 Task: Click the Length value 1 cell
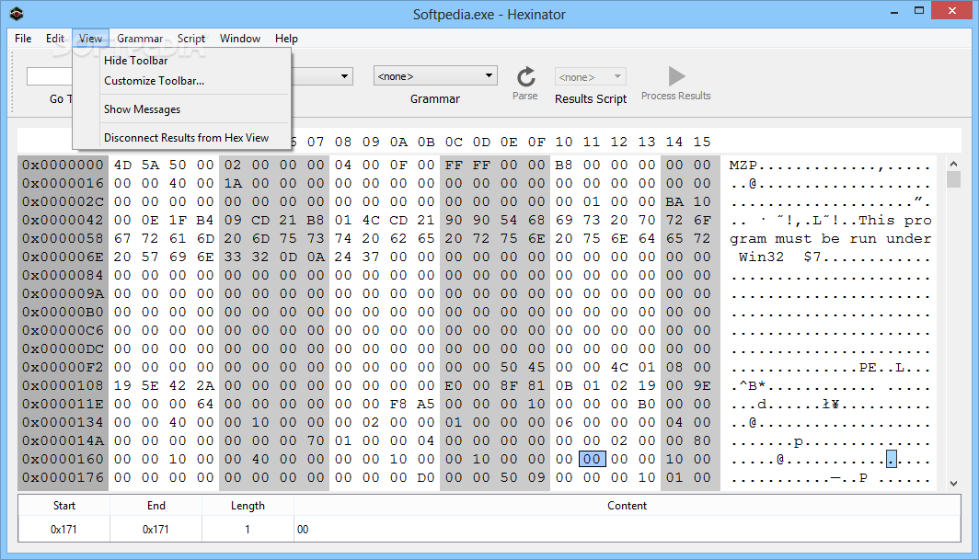pyautogui.click(x=248, y=530)
